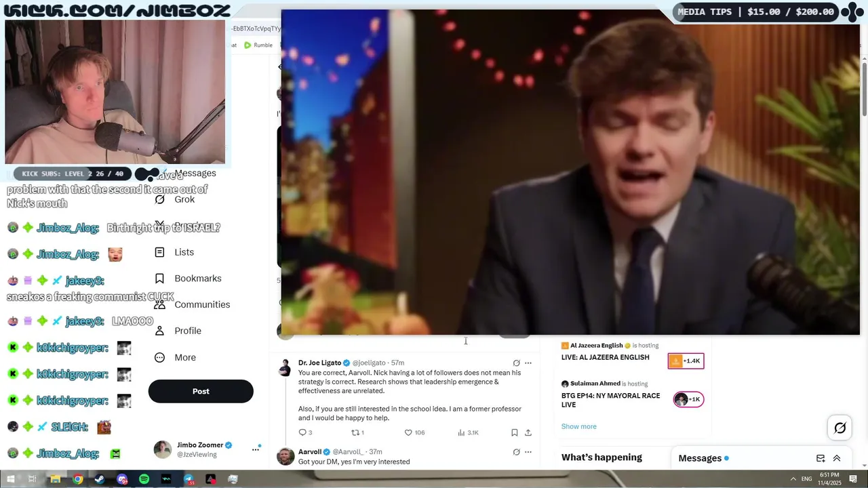Open Communities in the sidebar
The image size is (868, 488).
(192, 304)
